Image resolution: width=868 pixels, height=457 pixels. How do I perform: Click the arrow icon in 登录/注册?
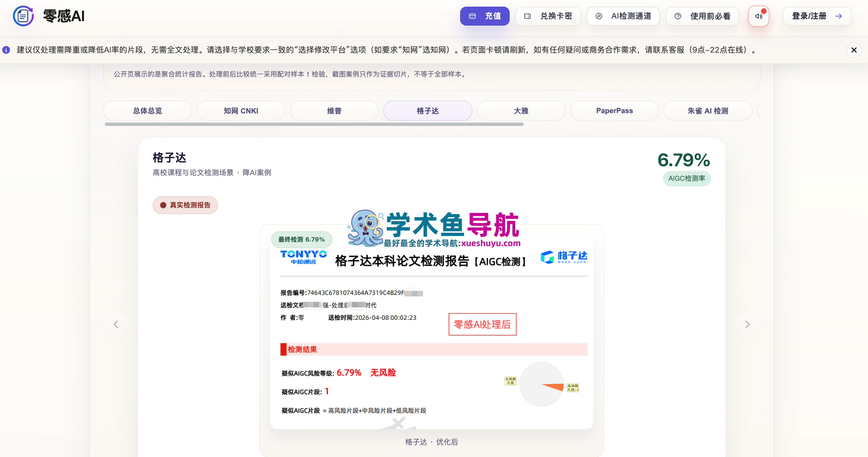[x=838, y=16]
